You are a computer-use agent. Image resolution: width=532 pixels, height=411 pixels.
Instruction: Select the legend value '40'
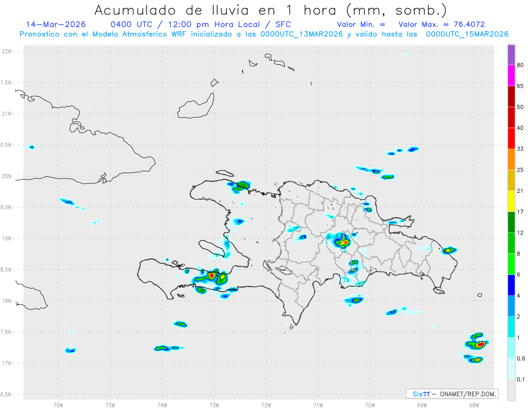520,128
